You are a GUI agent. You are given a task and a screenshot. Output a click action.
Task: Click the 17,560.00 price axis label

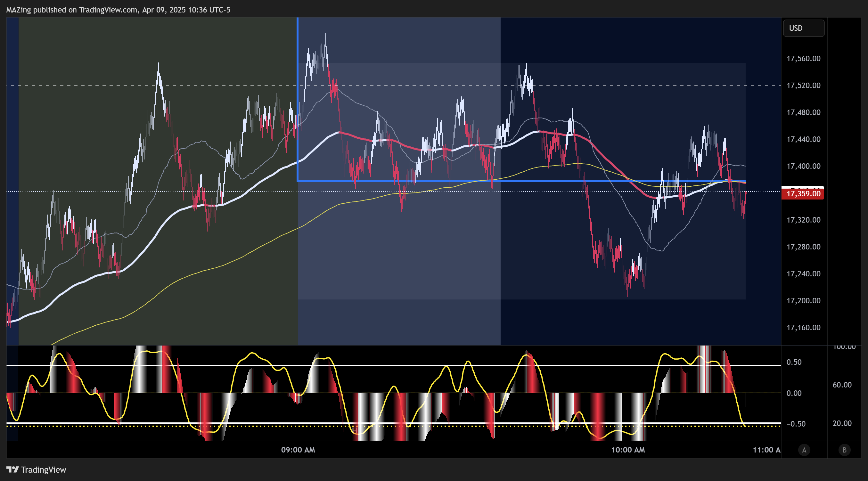803,59
